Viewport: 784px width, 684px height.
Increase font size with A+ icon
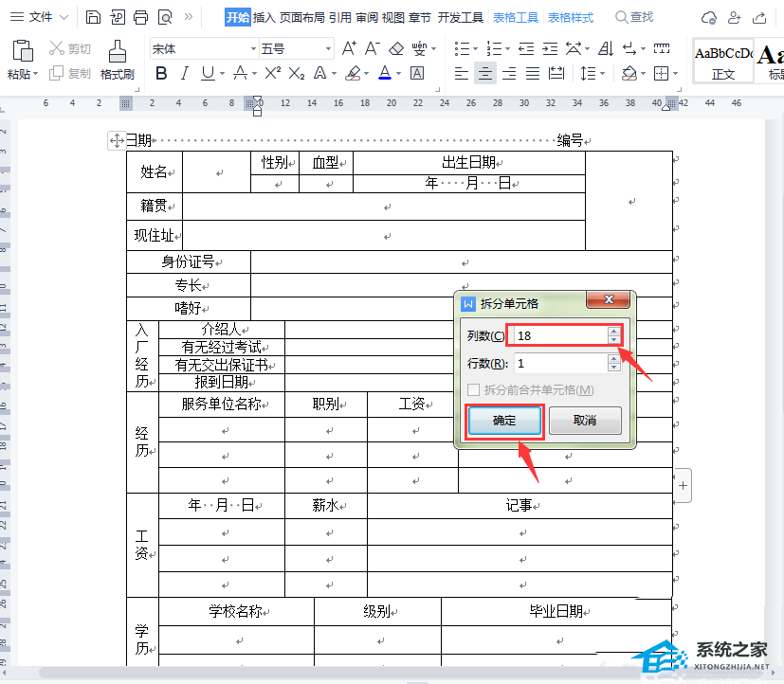click(349, 48)
